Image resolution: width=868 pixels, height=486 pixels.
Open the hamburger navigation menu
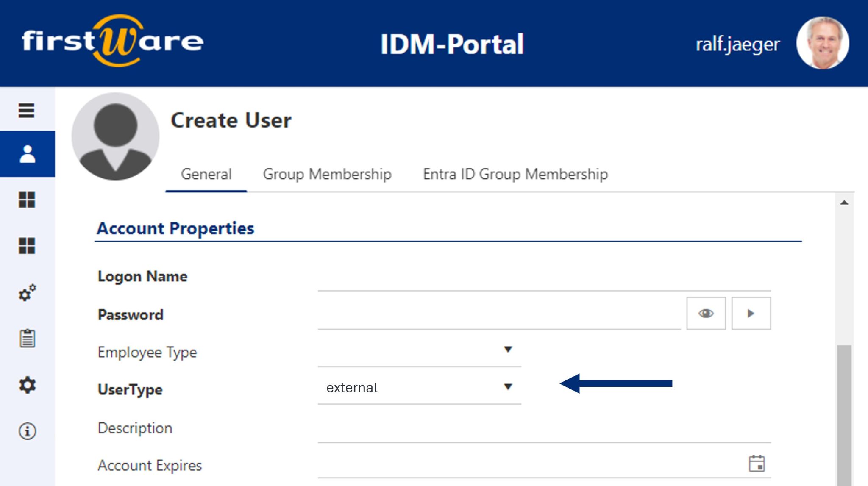coord(26,111)
